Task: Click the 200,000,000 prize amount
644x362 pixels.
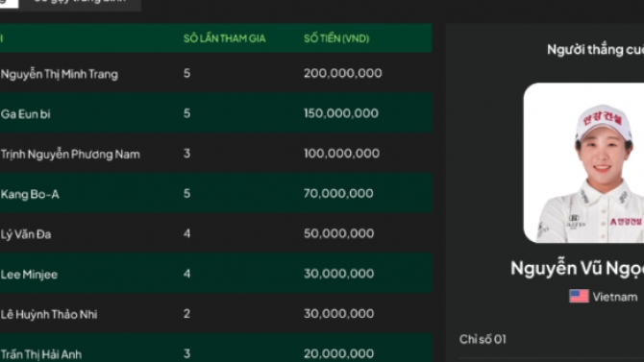Action: pyautogui.click(x=342, y=73)
